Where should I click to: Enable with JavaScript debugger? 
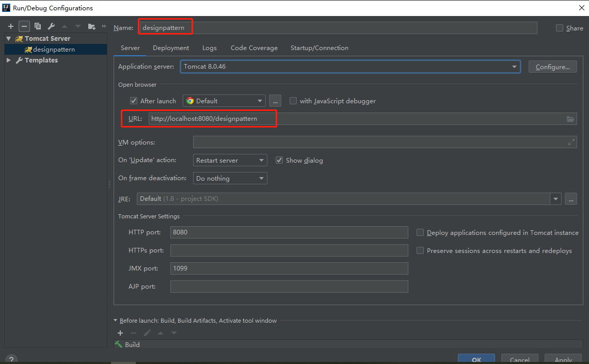pos(293,101)
